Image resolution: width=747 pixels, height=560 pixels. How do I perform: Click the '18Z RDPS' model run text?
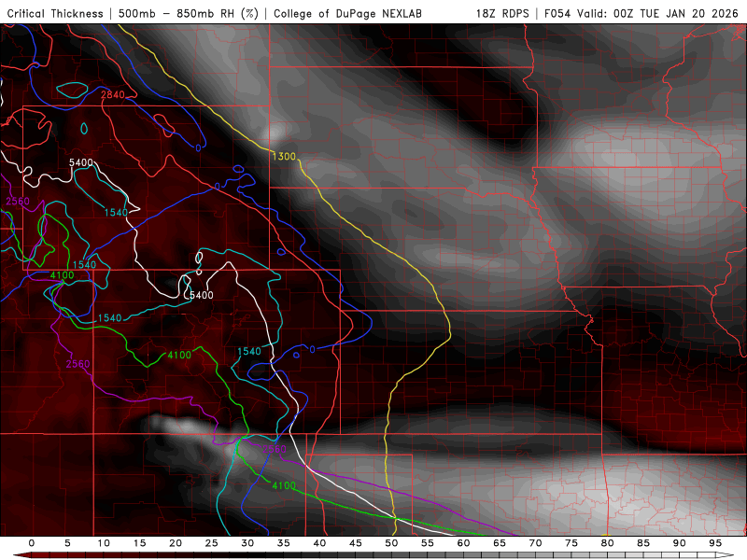point(502,13)
